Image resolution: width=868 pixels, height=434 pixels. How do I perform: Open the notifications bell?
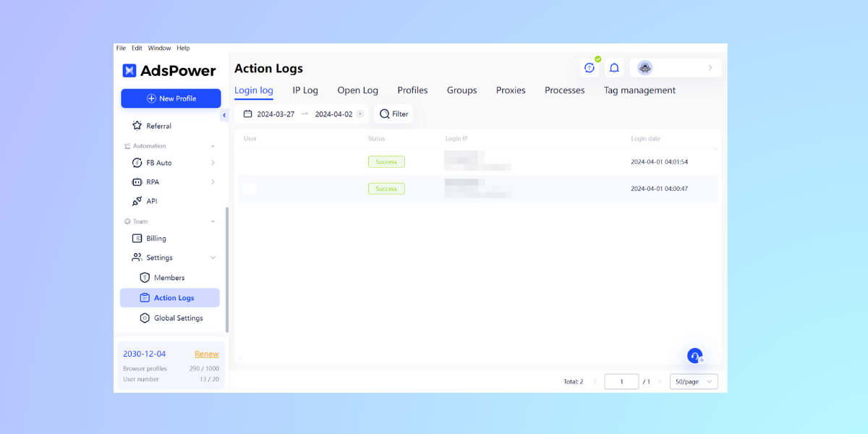pyautogui.click(x=614, y=67)
